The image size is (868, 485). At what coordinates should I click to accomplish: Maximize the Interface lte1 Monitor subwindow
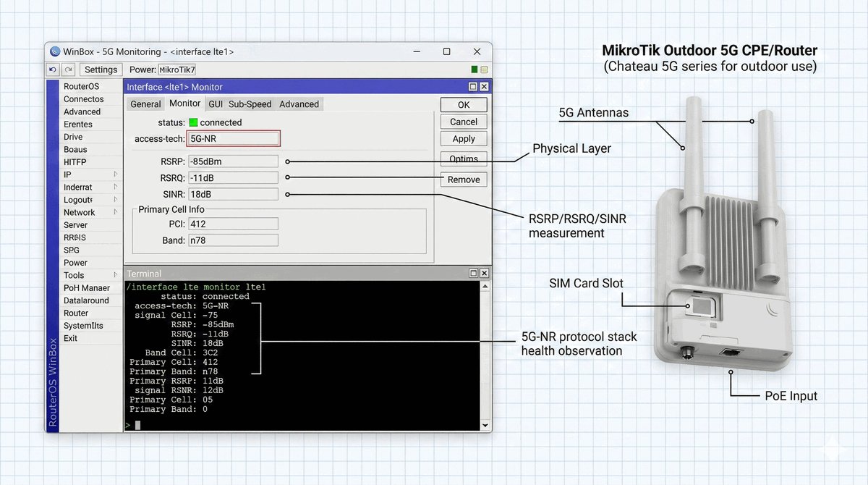(473, 87)
